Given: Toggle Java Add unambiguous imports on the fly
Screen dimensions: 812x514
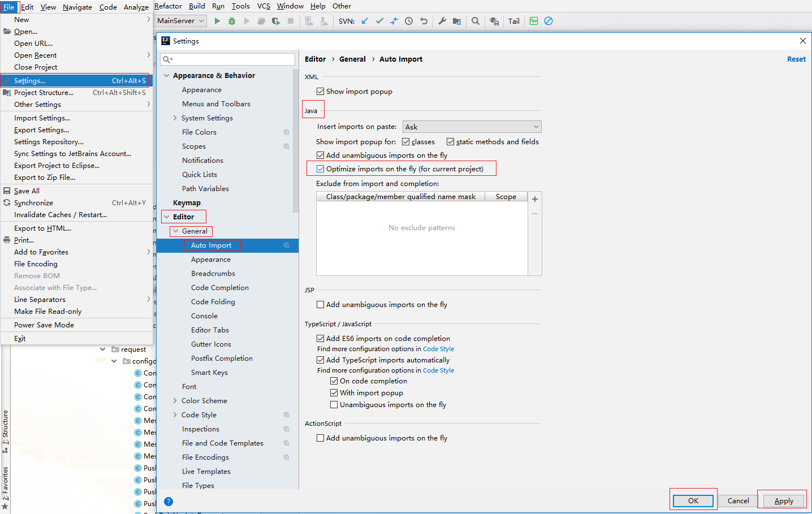Looking at the screenshot, I should pyautogui.click(x=321, y=156).
